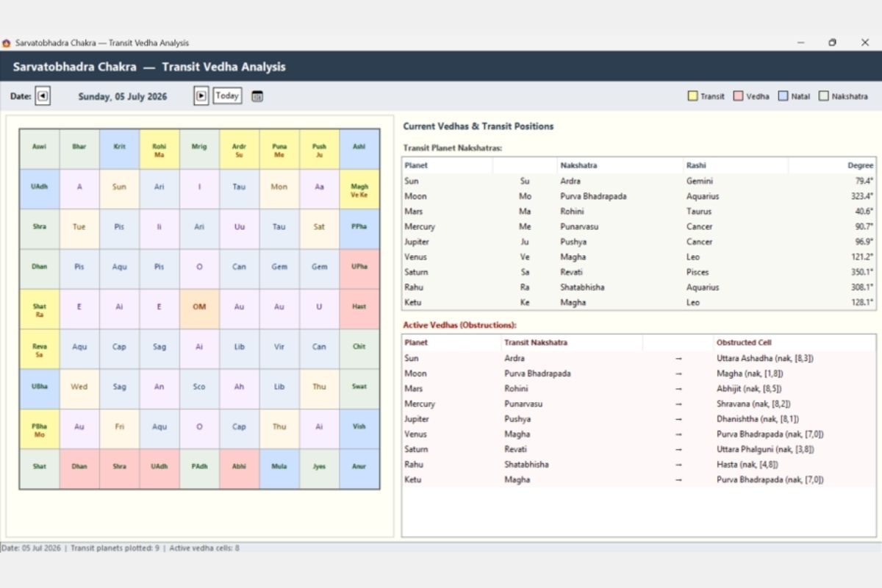Go to previous date arrow button
Screen dimensions: 882x588
pos(43,96)
